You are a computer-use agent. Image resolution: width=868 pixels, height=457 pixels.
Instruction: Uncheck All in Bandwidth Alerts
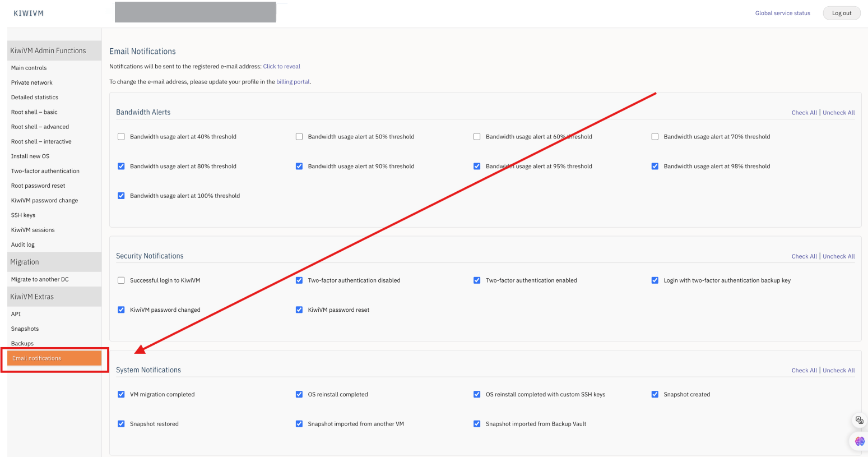click(x=839, y=113)
